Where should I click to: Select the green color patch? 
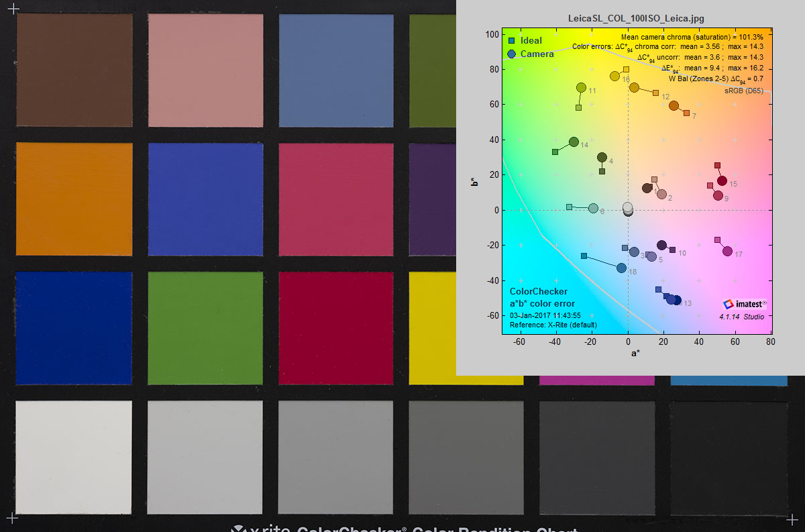coord(205,328)
